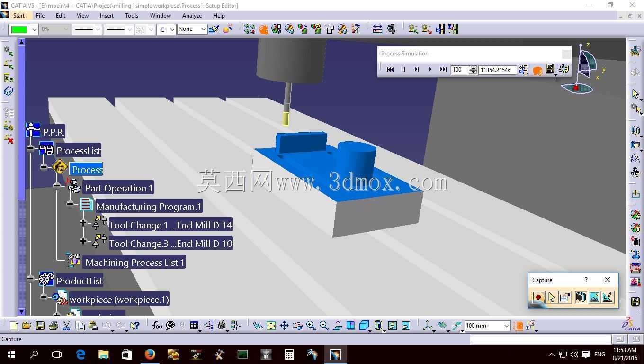The image size is (644, 364).
Task: Click the painter brush icon in graphic properties toolbar
Action: [x=214, y=29]
